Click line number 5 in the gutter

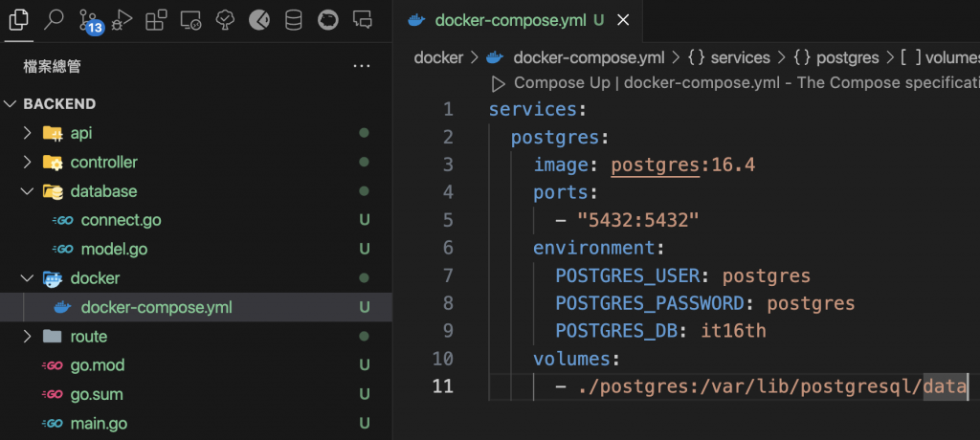click(448, 221)
